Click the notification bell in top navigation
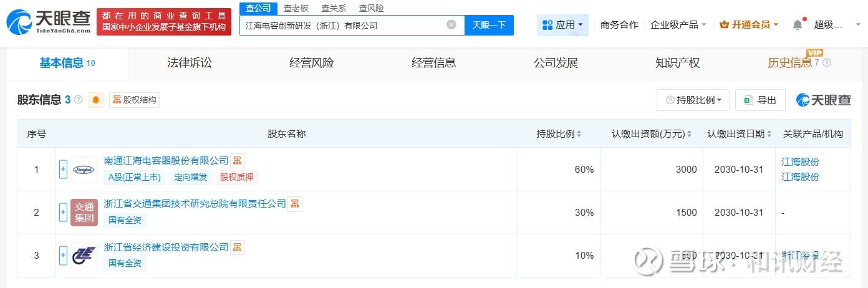Image resolution: width=868 pixels, height=288 pixels. [x=798, y=25]
